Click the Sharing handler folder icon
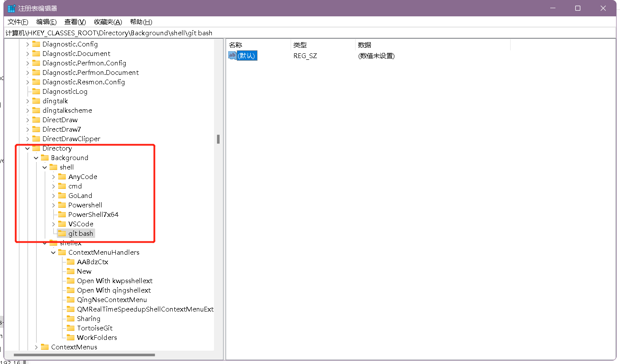The image size is (620, 364). coord(70,318)
